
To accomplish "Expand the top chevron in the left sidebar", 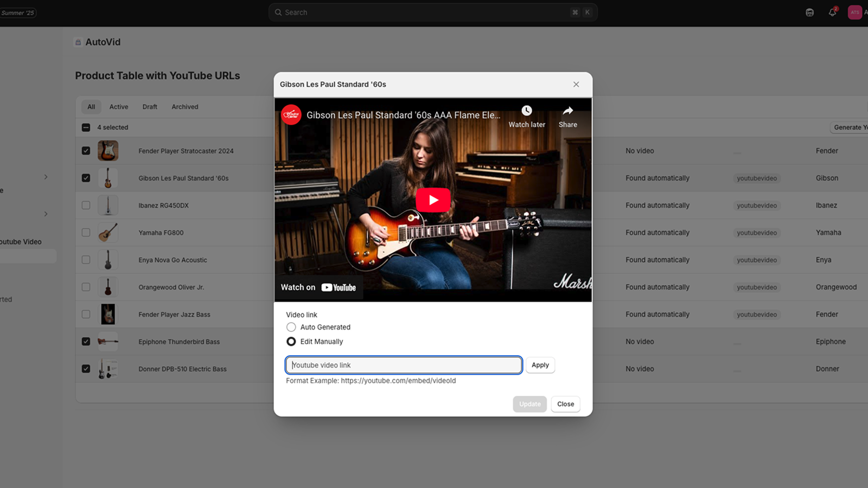I will tap(46, 177).
